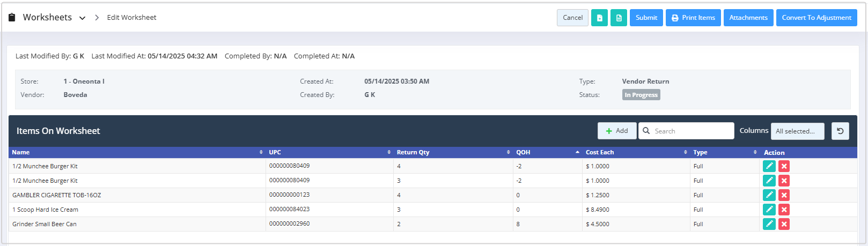Click the second teal document icon button

[x=619, y=18]
